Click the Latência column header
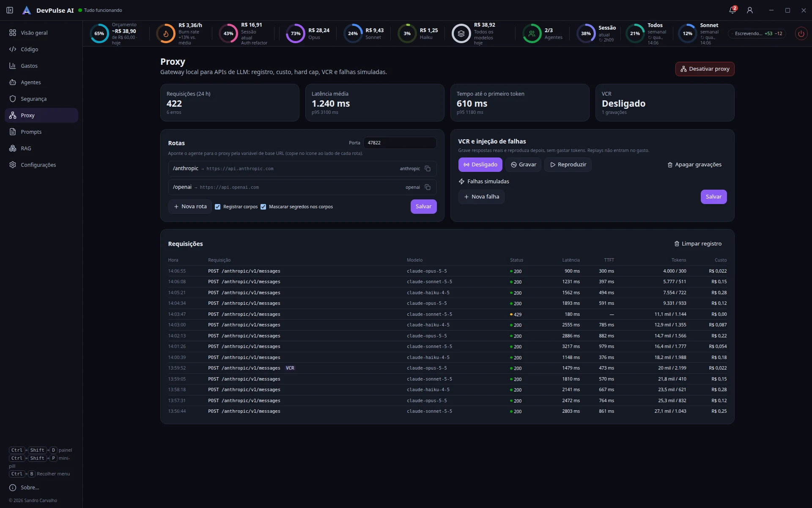This screenshot has height=508, width=812. coord(571,260)
